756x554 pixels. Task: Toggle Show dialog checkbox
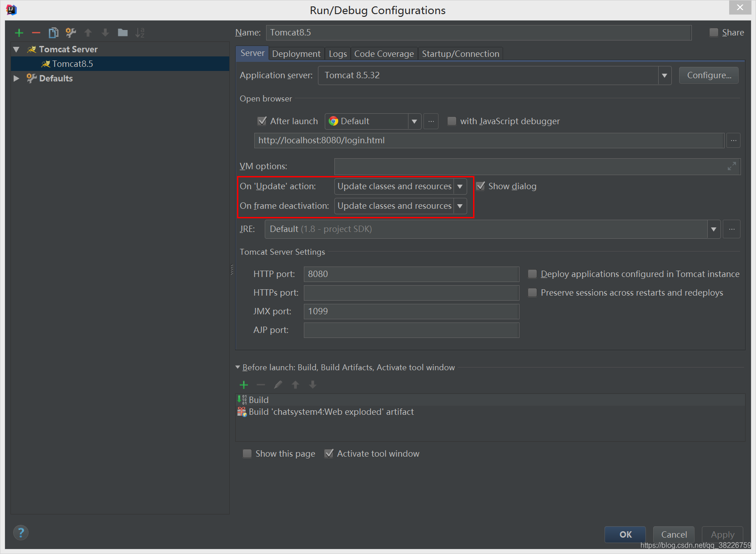click(x=480, y=186)
